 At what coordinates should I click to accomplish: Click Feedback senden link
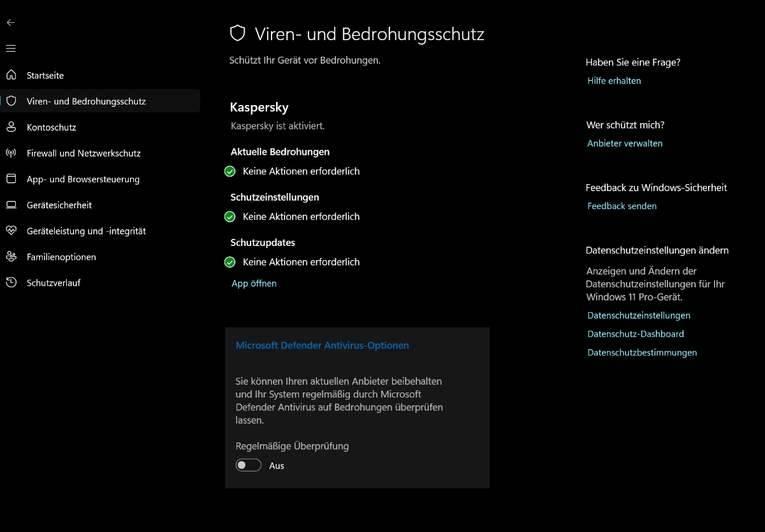(622, 206)
